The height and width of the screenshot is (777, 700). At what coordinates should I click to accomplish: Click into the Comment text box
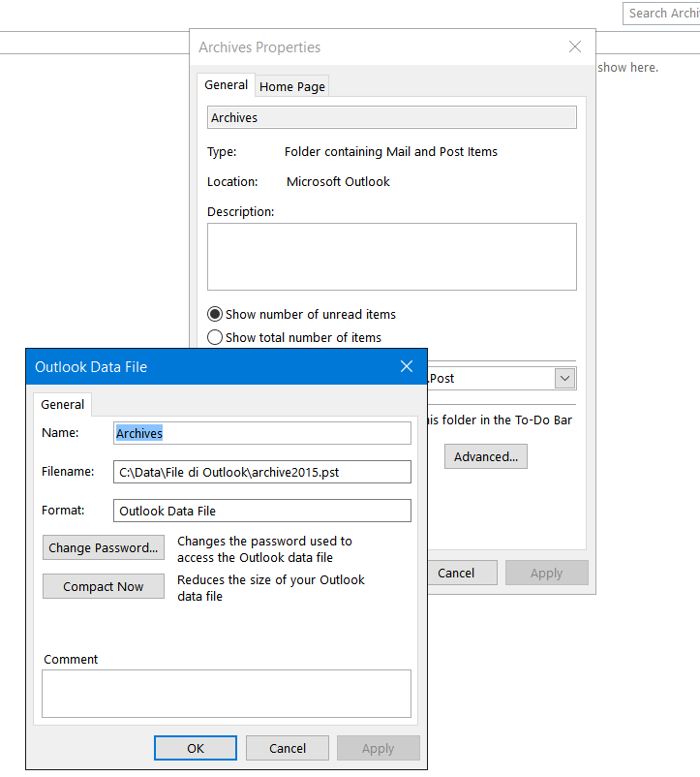(227, 693)
